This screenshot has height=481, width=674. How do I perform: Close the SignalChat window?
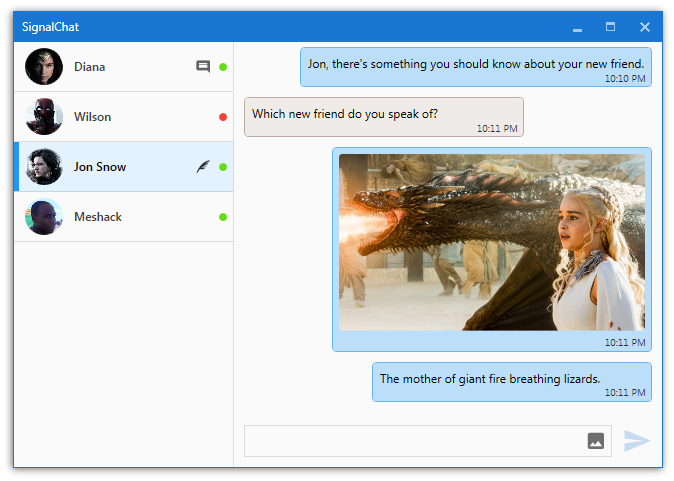click(644, 27)
